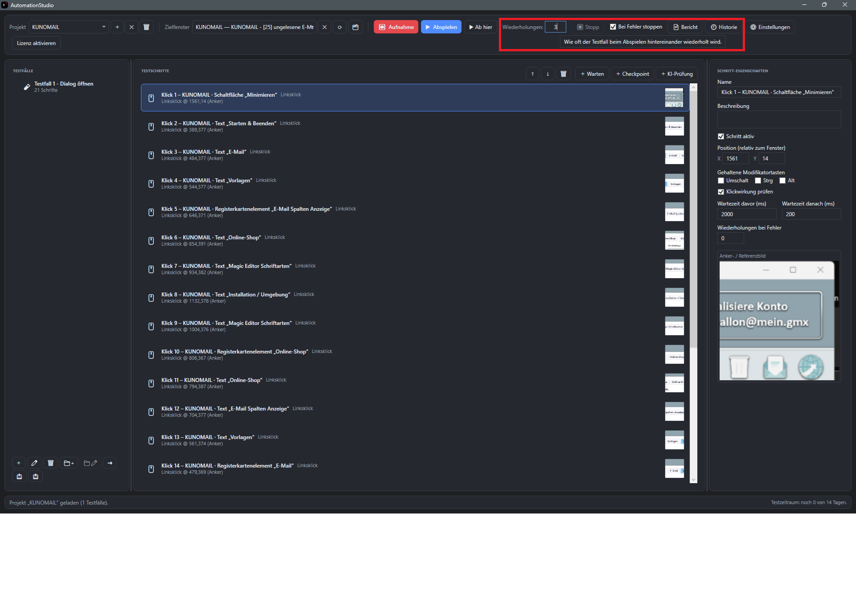Add a new test case with plus icon
Viewport: 856px width, 616px height.
[x=19, y=463]
